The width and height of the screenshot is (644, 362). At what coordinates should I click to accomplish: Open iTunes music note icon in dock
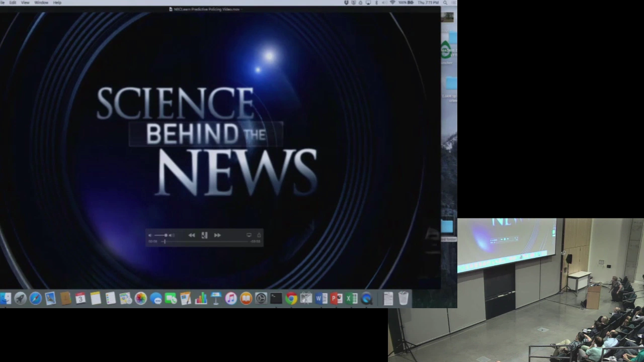(231, 298)
